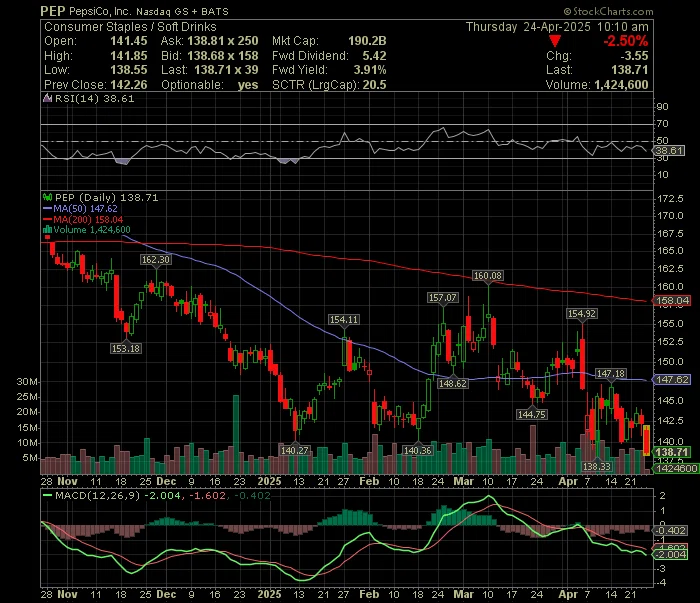This screenshot has height=603, width=700.
Task: Click the 160.08 peak price label
Action: point(488,276)
